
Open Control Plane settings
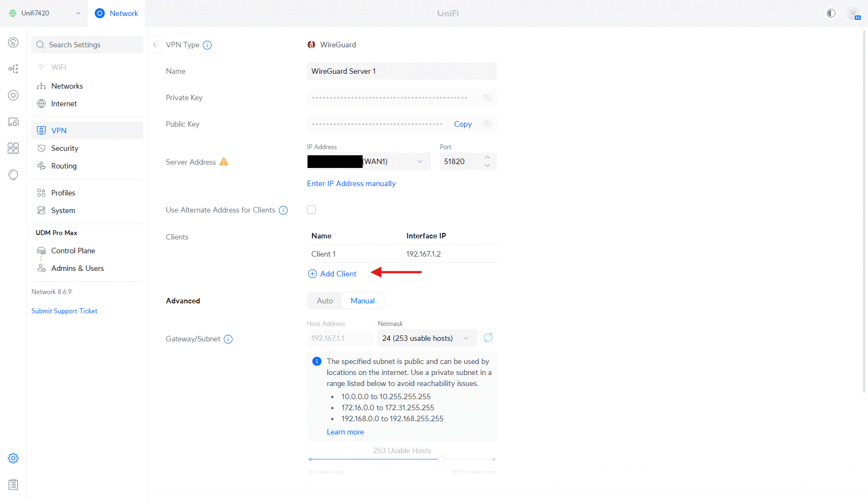(x=87, y=251)
